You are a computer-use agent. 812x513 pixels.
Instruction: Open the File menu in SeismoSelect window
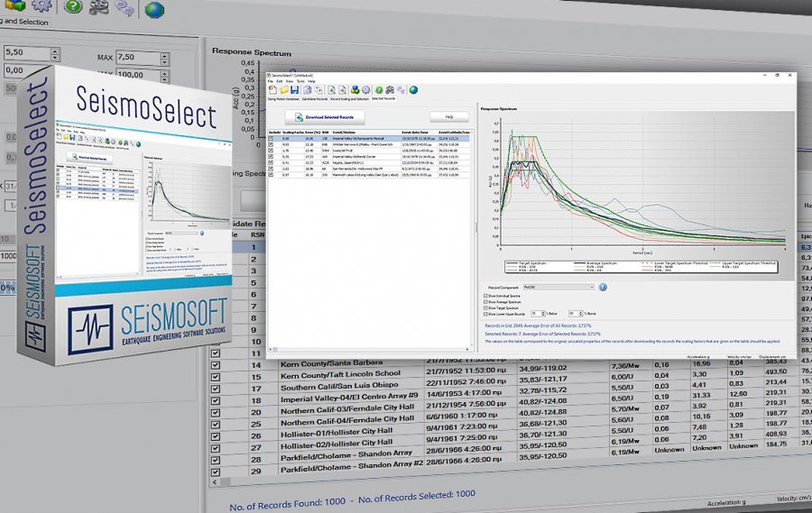click(x=271, y=81)
